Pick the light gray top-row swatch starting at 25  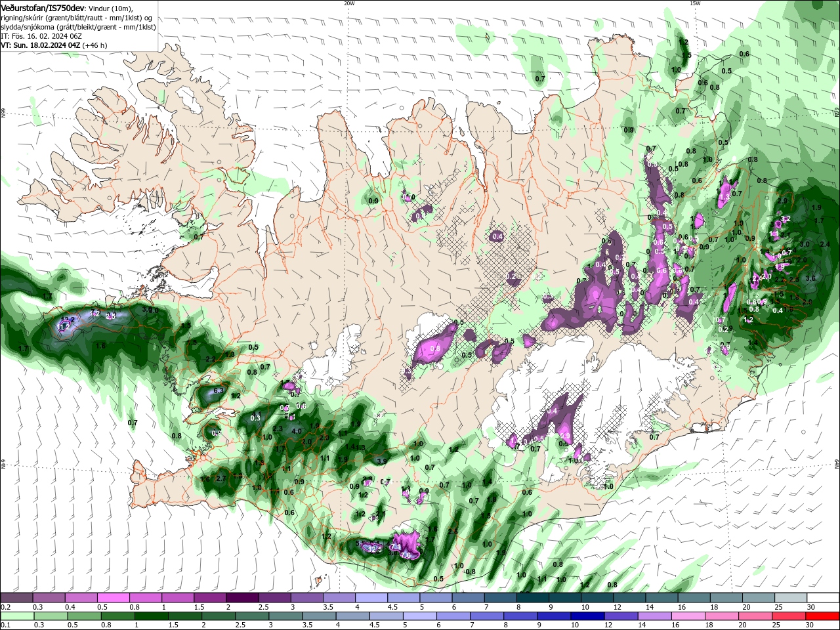(791, 598)
